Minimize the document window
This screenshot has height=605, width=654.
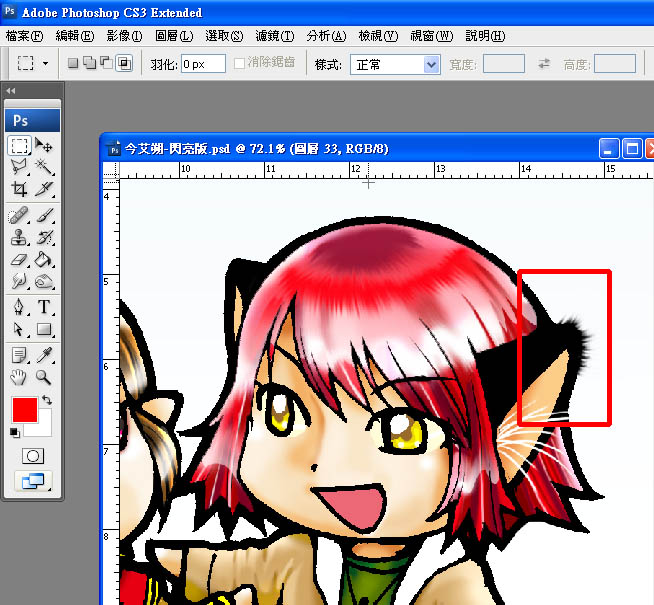coord(609,148)
